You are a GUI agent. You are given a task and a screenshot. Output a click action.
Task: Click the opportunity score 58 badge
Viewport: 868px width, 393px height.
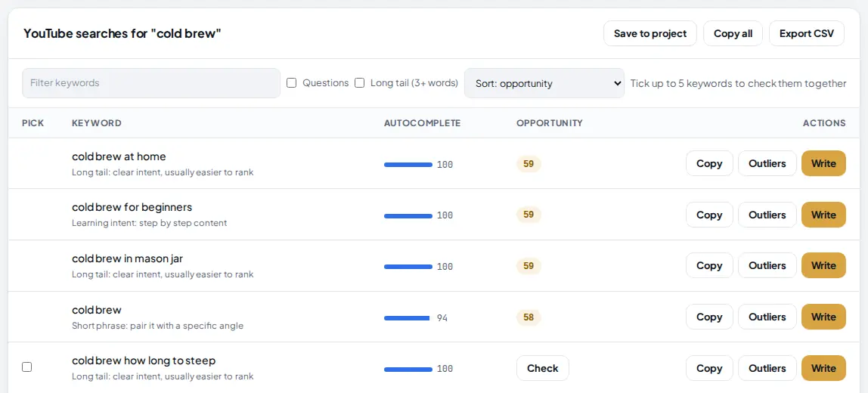[529, 317]
